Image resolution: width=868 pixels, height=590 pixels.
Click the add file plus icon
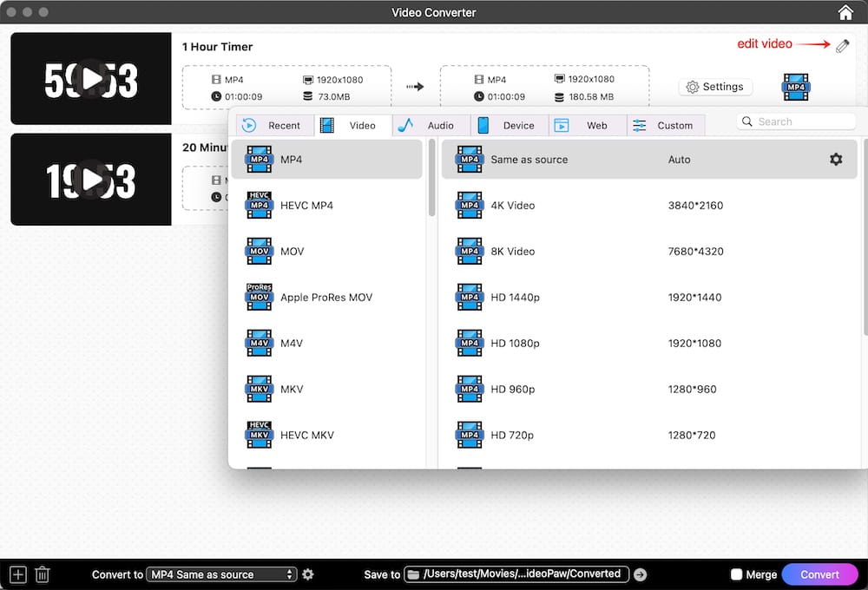(18, 574)
